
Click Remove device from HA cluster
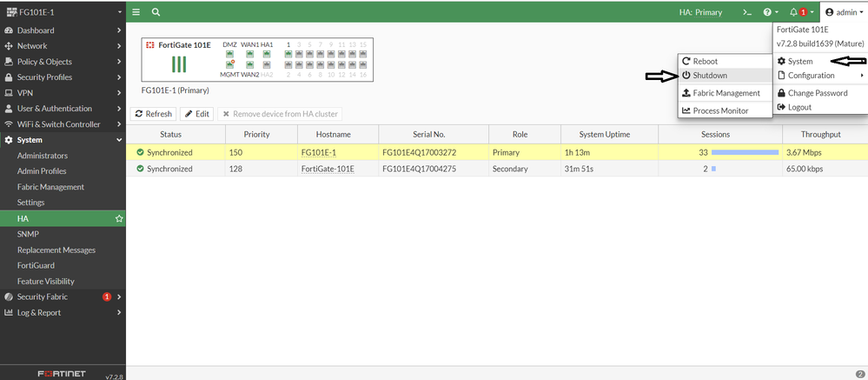click(280, 114)
